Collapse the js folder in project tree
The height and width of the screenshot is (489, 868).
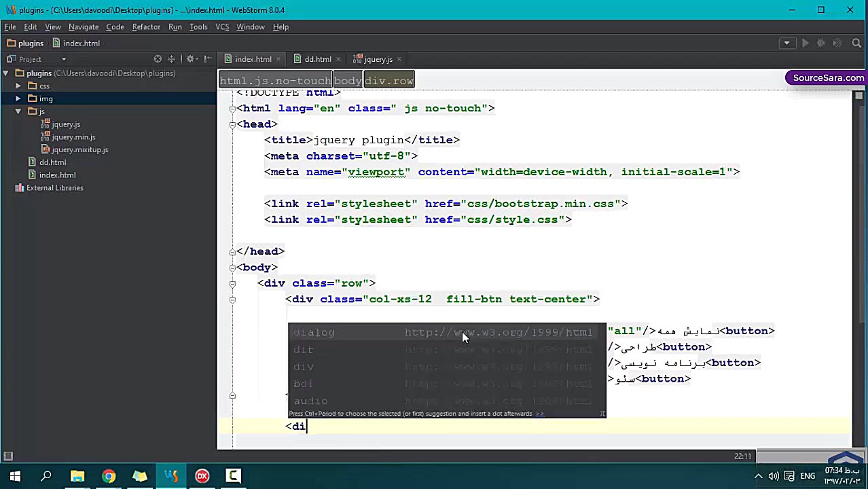[x=18, y=111]
